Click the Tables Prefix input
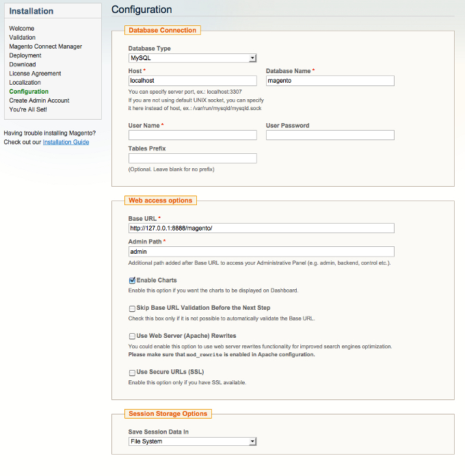 (x=192, y=159)
